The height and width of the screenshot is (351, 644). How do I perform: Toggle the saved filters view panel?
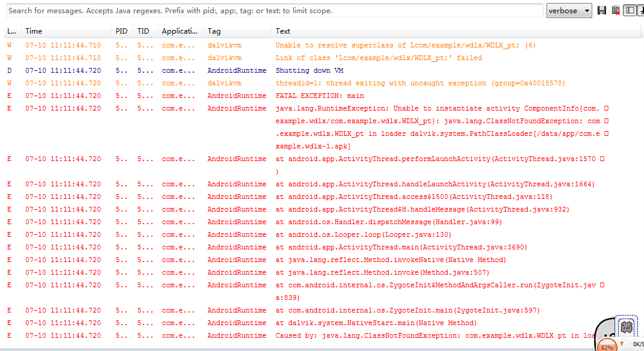(x=630, y=10)
